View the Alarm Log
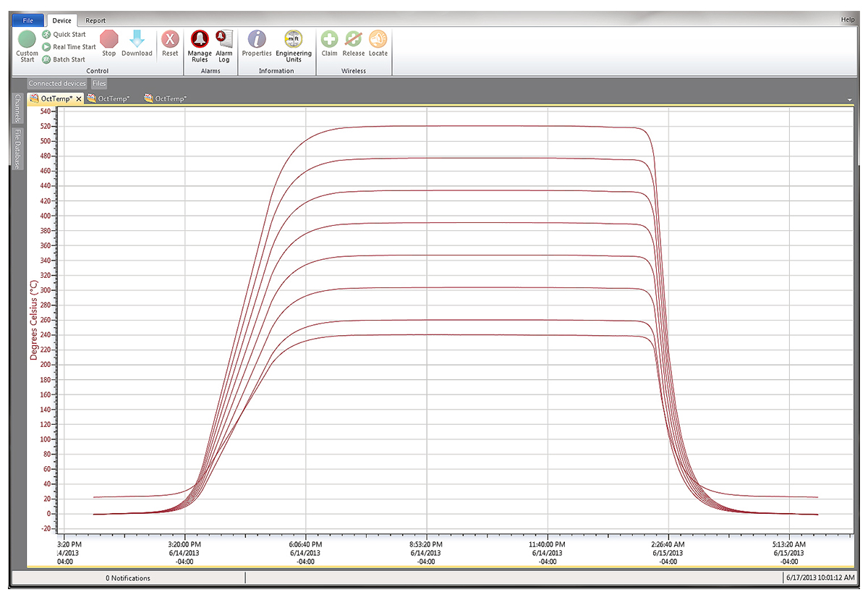This screenshot has width=868, height=600. [x=224, y=43]
